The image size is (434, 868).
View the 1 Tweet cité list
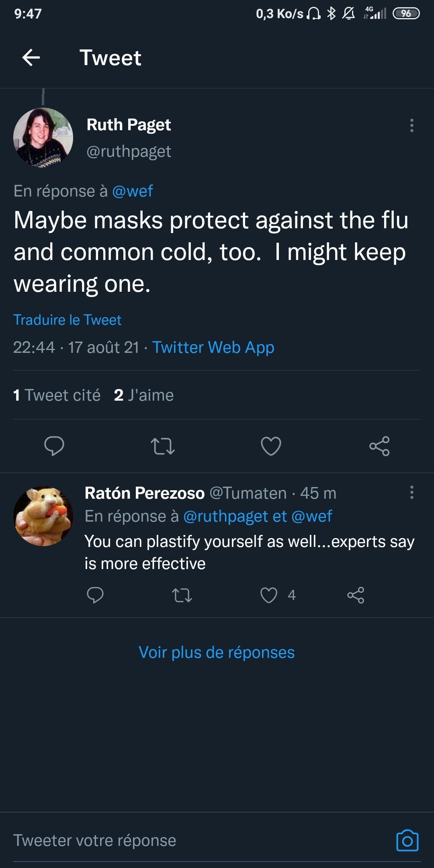point(57,395)
